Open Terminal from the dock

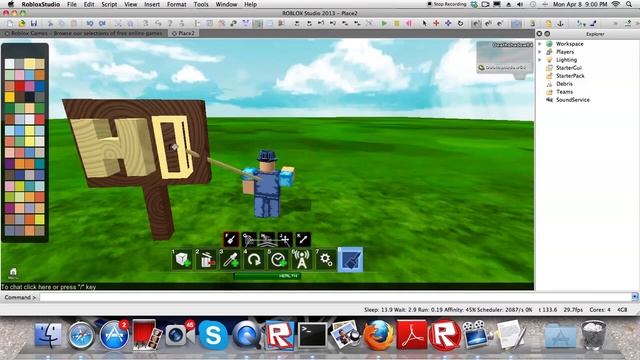click(x=312, y=336)
